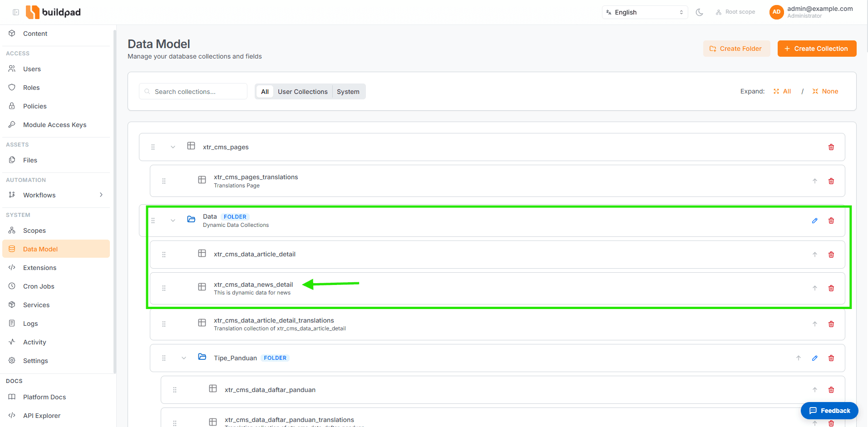Click table icon of xtr_cms_pages_translations

202,180
